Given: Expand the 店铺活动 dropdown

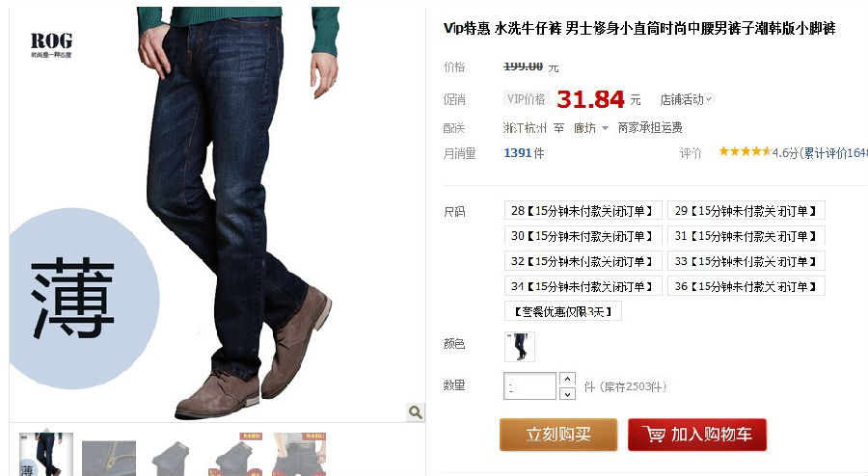Looking at the screenshot, I should click(x=687, y=99).
